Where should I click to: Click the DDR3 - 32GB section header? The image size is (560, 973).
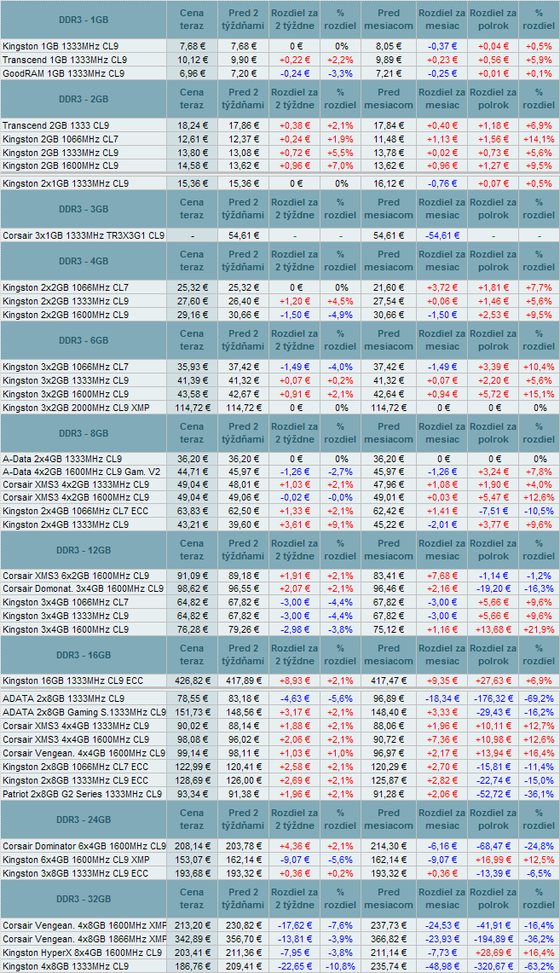pyautogui.click(x=83, y=899)
